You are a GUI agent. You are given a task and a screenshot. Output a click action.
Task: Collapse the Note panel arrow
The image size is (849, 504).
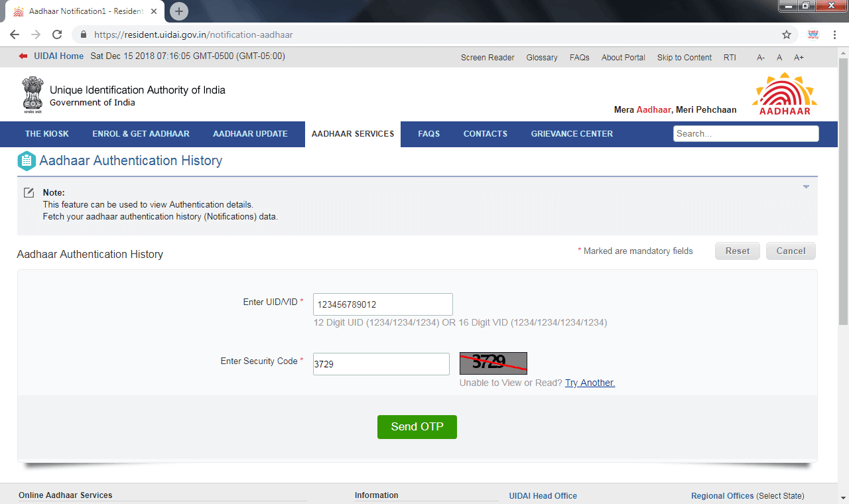point(806,187)
